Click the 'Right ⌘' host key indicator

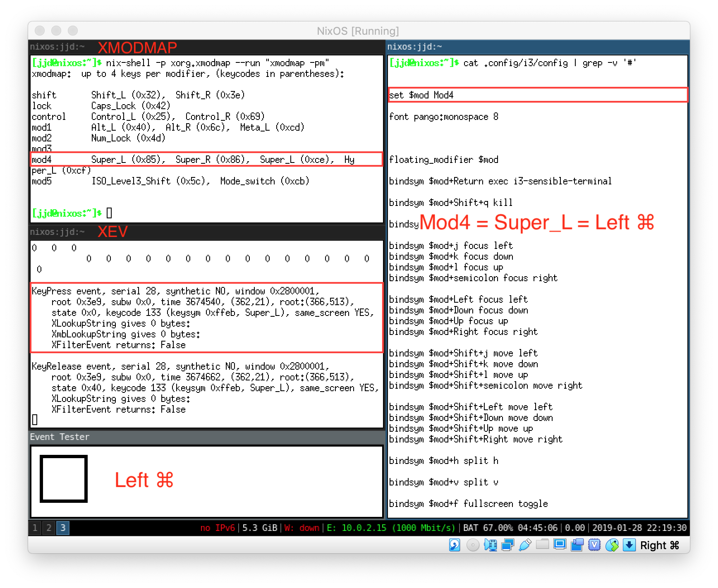(x=659, y=545)
